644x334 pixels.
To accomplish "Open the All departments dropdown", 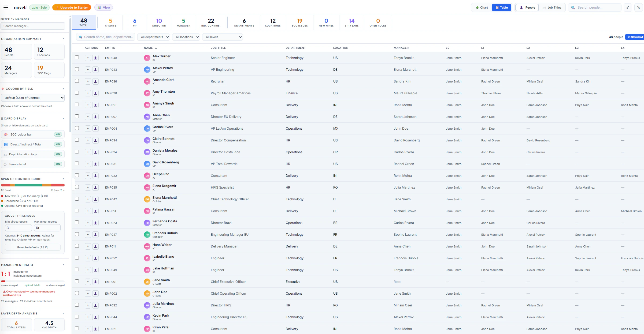I will pos(154,37).
